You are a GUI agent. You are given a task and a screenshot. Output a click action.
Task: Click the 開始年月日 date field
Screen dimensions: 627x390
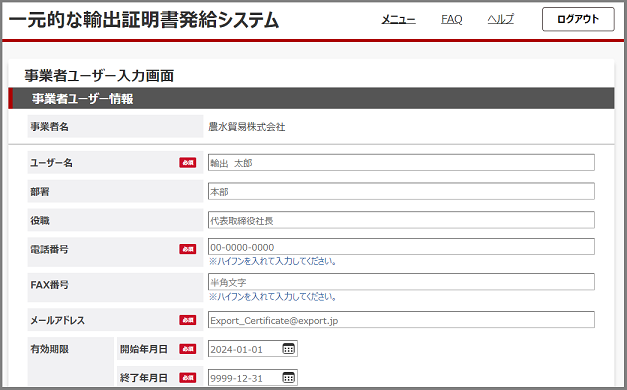253,349
